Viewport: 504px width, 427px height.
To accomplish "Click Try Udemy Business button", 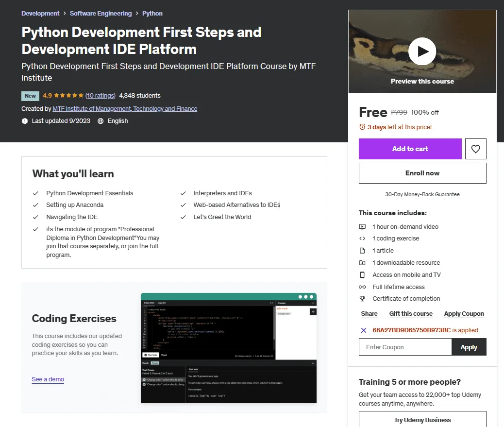I will (422, 420).
